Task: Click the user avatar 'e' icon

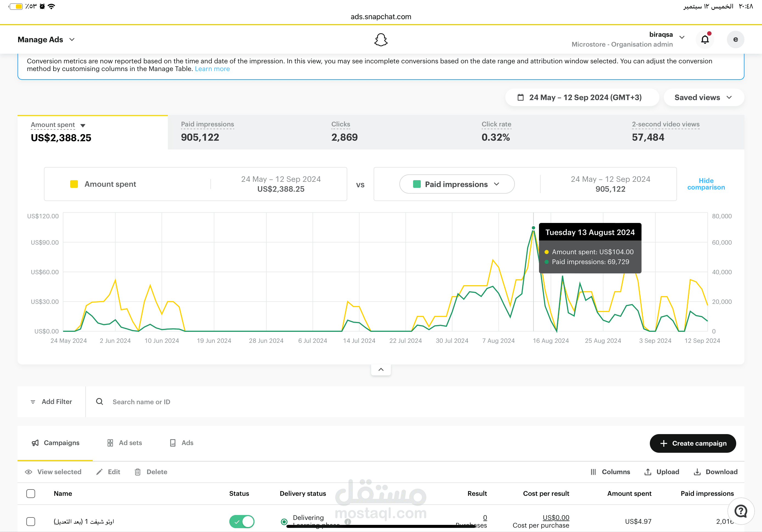Action: pyautogui.click(x=735, y=39)
